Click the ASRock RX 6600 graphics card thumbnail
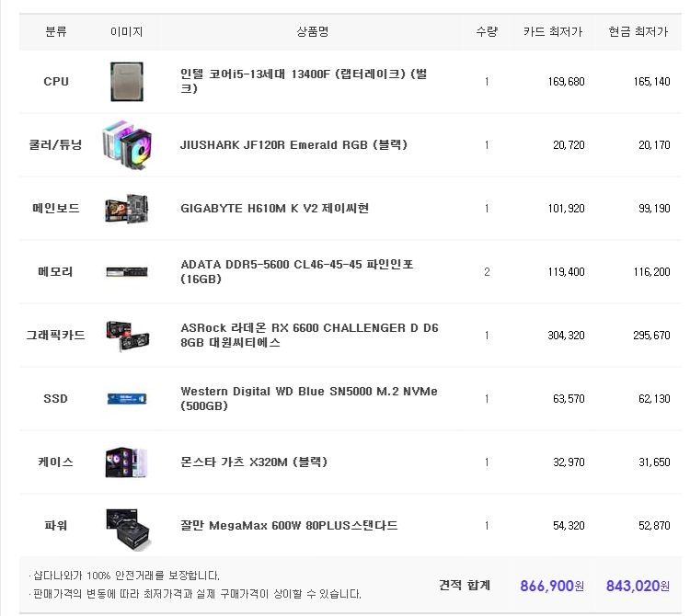 point(127,336)
